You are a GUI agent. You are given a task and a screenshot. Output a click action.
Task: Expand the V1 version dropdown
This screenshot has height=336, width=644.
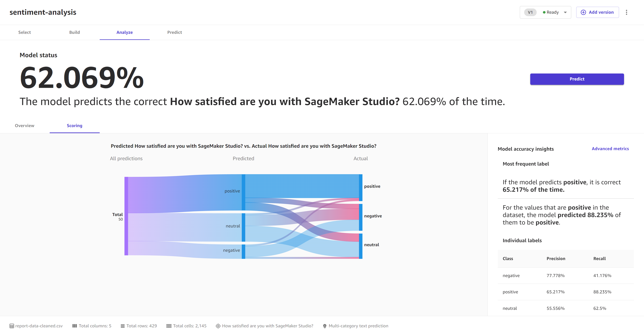click(565, 12)
